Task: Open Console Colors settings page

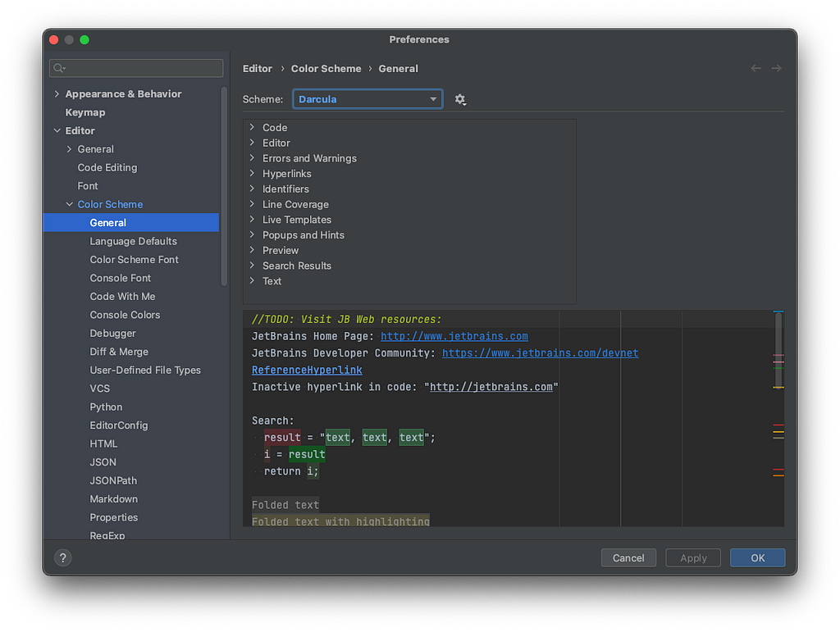Action: coord(125,315)
